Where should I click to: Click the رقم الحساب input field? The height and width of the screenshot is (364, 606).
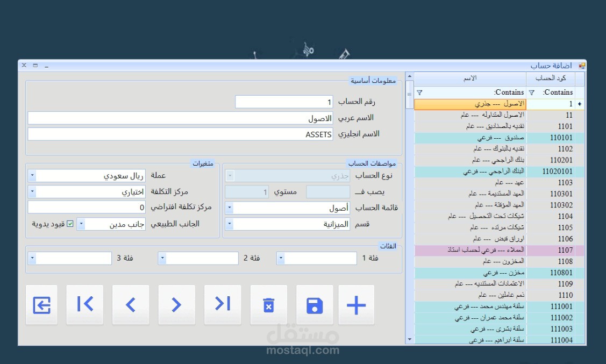(284, 102)
